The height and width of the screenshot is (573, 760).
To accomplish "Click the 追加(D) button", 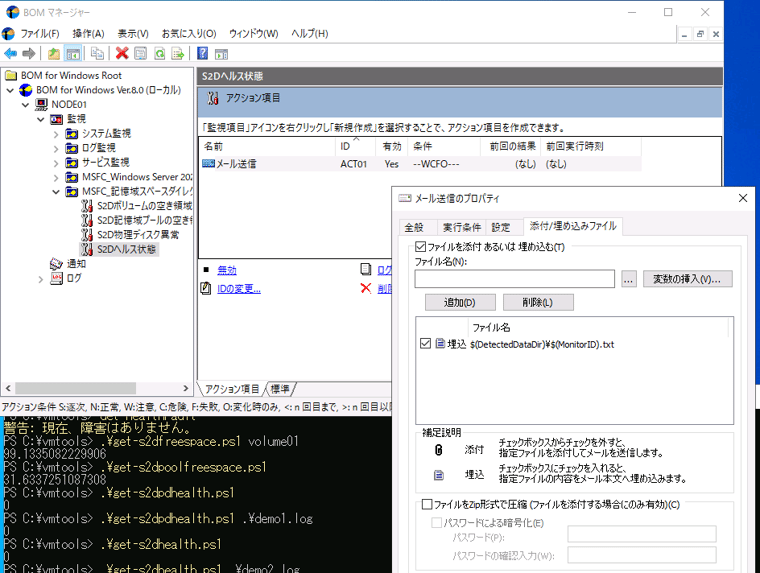I will pos(460,302).
